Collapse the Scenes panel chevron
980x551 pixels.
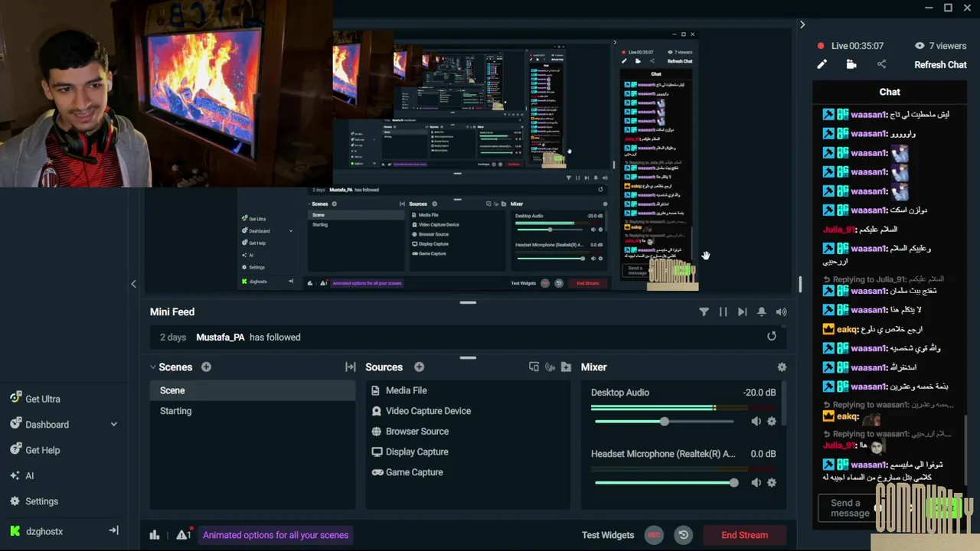click(153, 367)
